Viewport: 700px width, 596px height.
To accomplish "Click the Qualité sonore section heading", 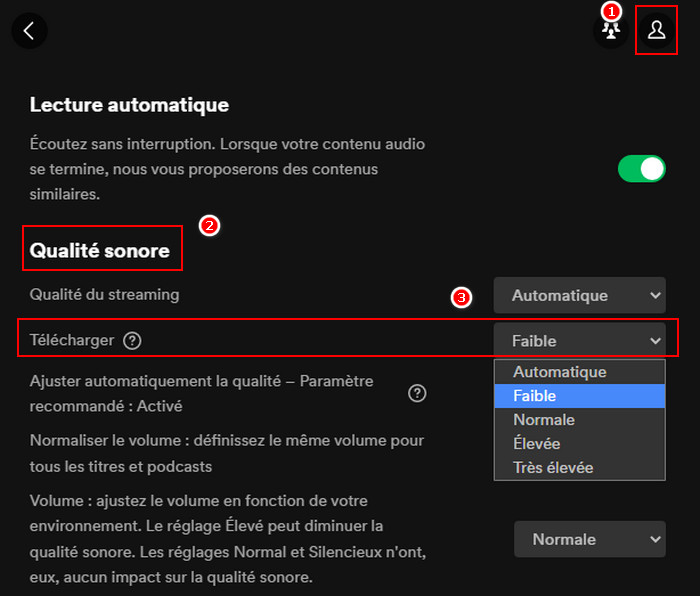I will [100, 251].
